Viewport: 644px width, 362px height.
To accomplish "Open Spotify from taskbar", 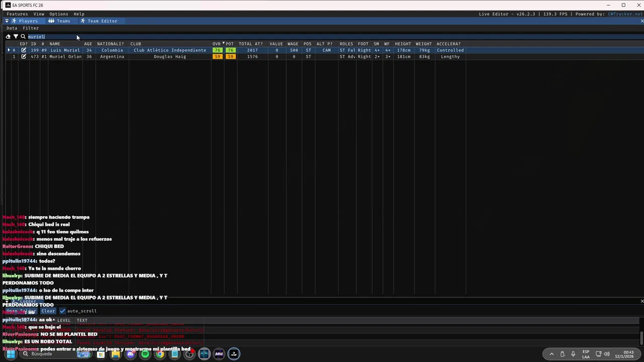I will pos(145,354).
